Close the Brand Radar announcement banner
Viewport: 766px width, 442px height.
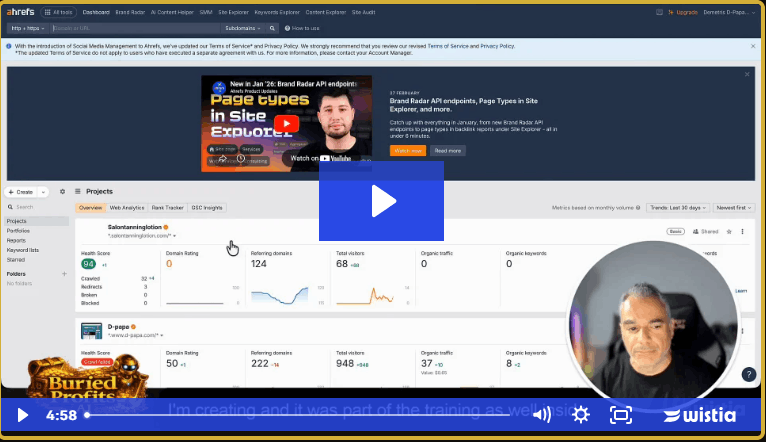(x=746, y=74)
